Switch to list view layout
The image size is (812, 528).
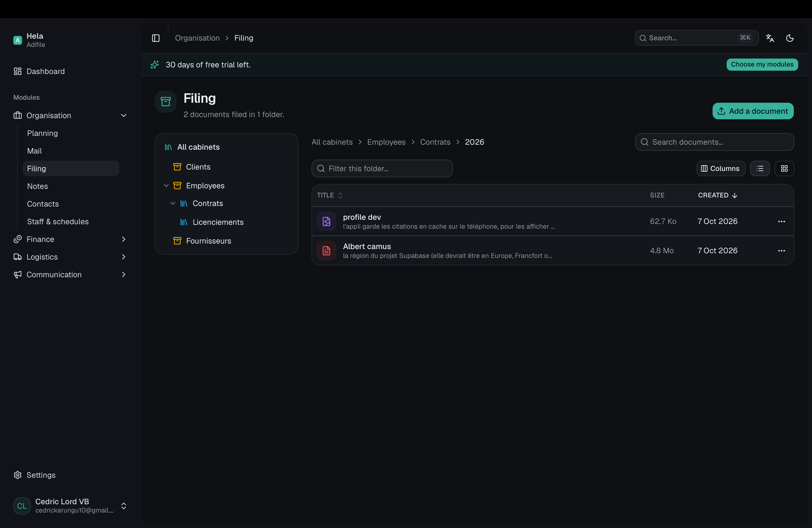[760, 168]
